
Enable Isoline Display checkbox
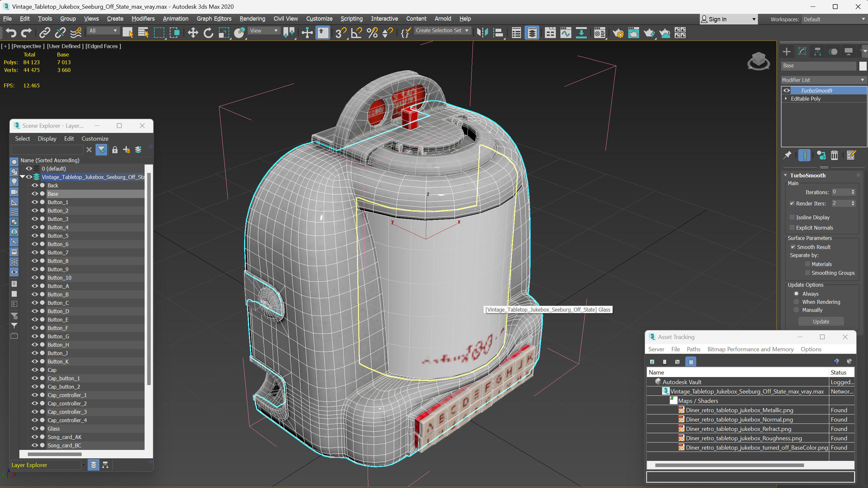pyautogui.click(x=792, y=217)
